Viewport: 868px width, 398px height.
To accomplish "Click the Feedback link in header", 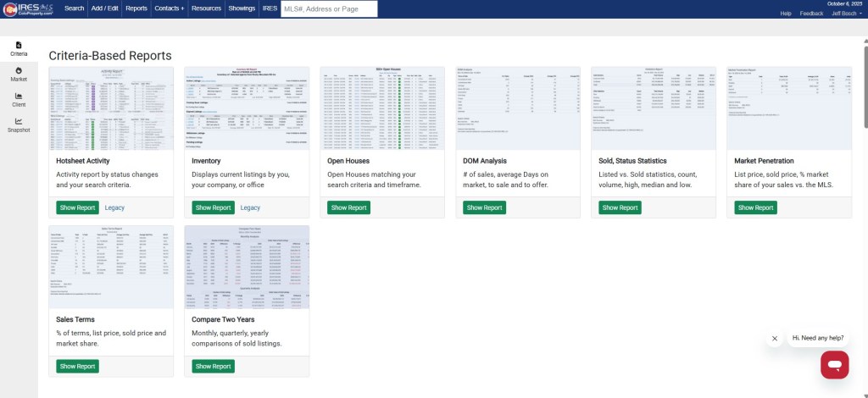I will pos(811,14).
